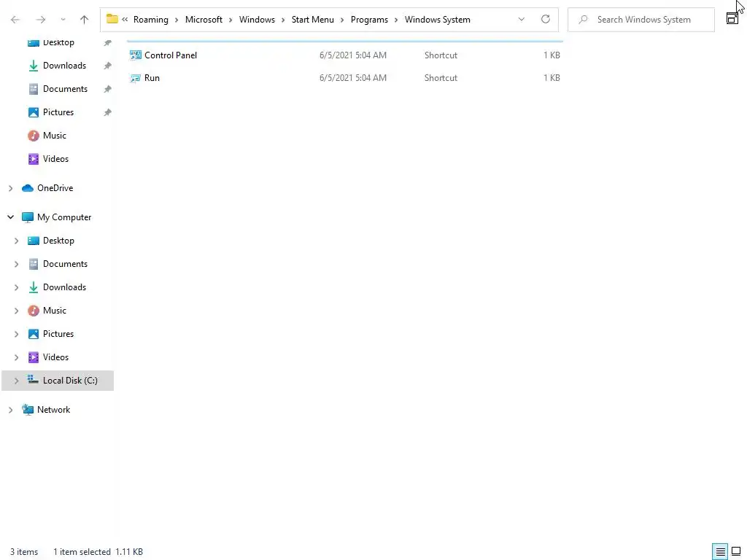Select Windows System breadcrumb

(438, 20)
